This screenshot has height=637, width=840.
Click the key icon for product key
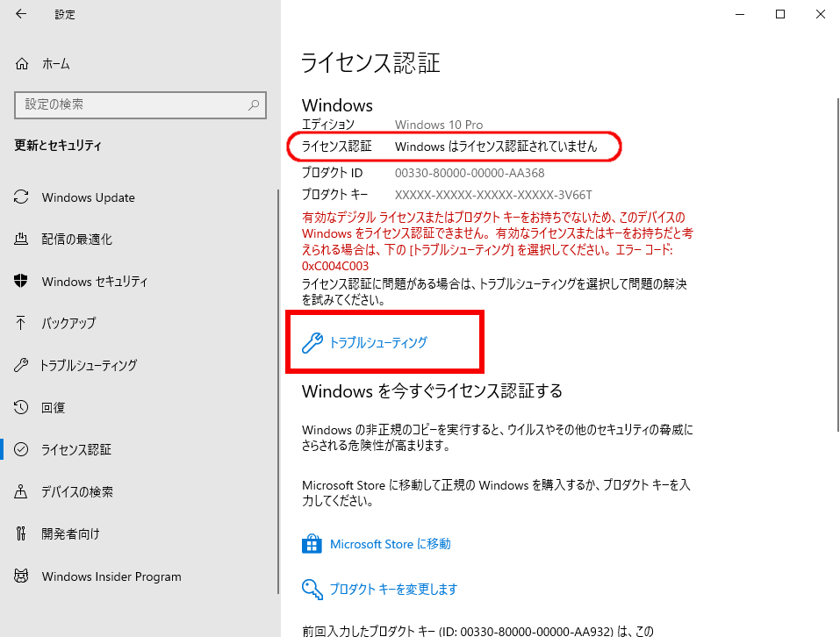click(x=312, y=590)
